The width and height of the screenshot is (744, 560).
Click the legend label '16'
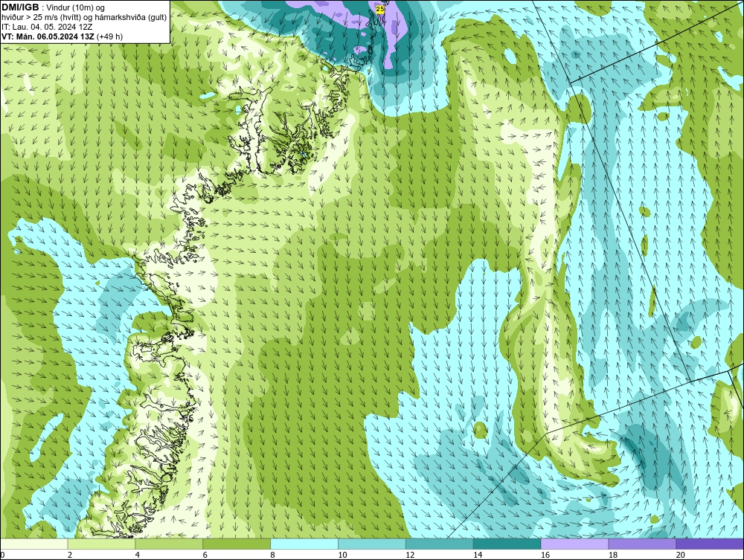(545, 555)
